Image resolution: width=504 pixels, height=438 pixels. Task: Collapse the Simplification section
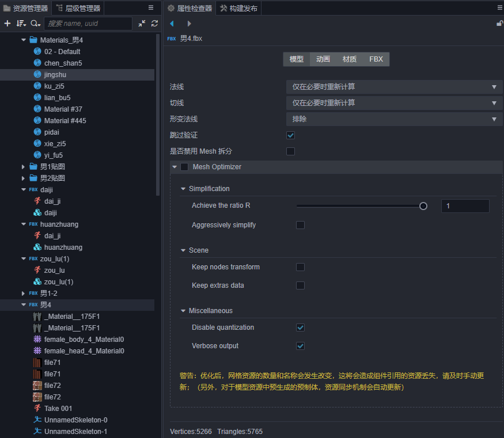pos(183,189)
